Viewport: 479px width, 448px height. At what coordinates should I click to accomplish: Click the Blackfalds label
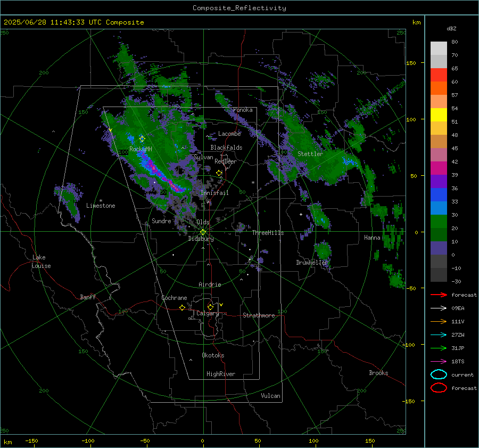[226, 148]
